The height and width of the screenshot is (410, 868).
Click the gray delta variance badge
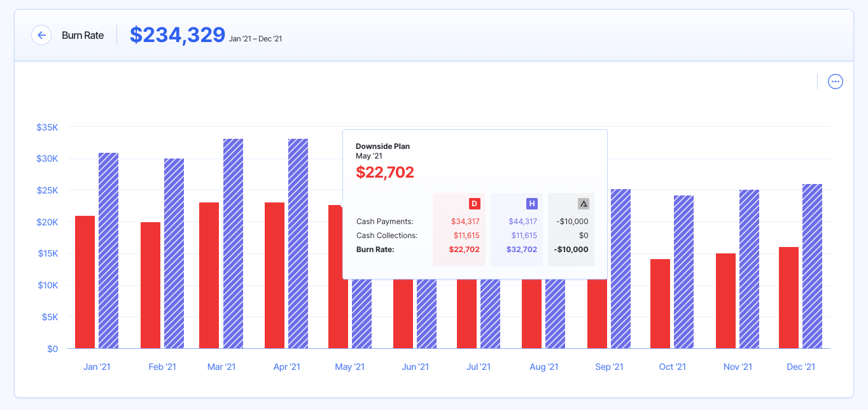point(583,204)
